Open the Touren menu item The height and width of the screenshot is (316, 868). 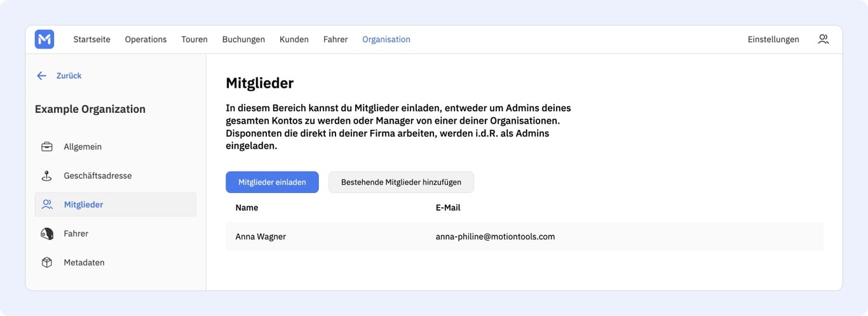(194, 39)
